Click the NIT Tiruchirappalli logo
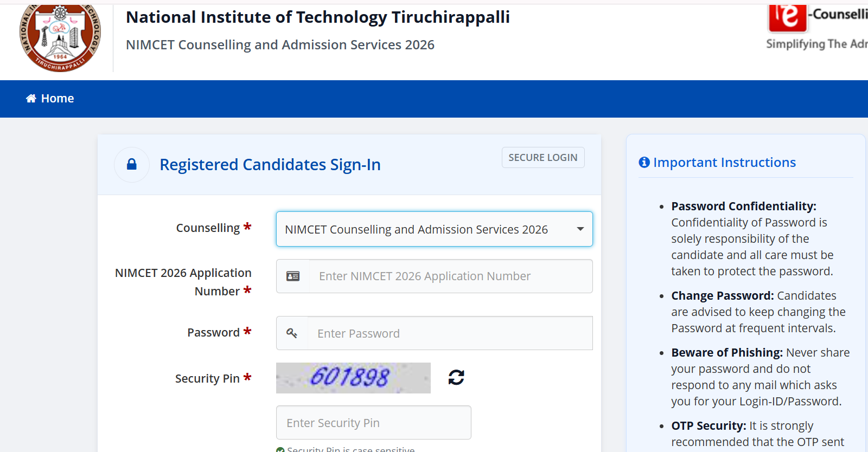This screenshot has width=868, height=452. click(60, 38)
